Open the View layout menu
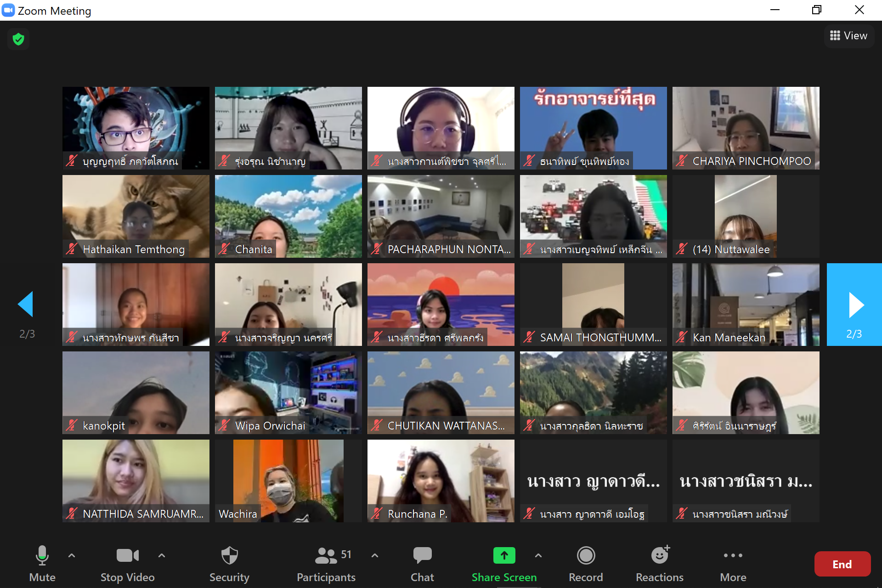Viewport: 882px width, 588px height. (849, 36)
